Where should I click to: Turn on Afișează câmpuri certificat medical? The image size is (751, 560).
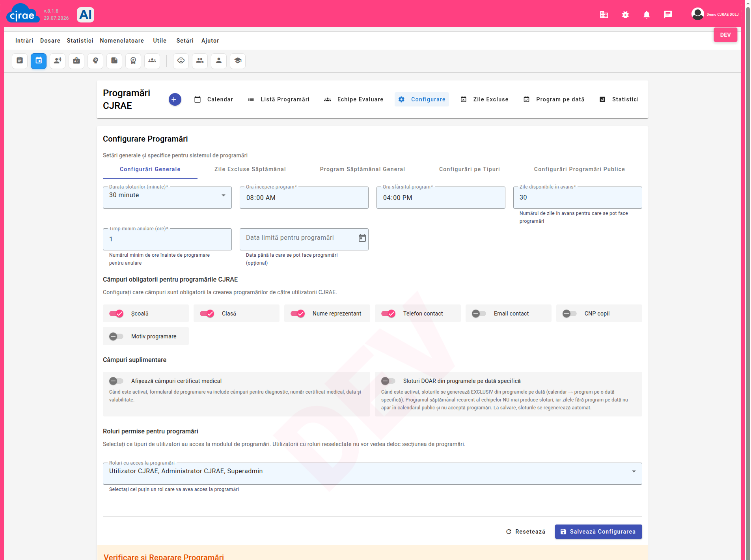(x=116, y=381)
